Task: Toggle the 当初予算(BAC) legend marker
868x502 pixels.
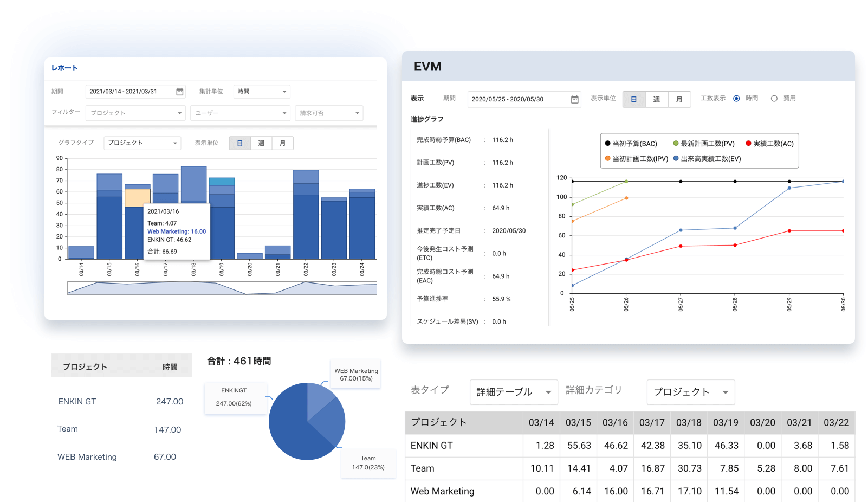Action: click(608, 144)
